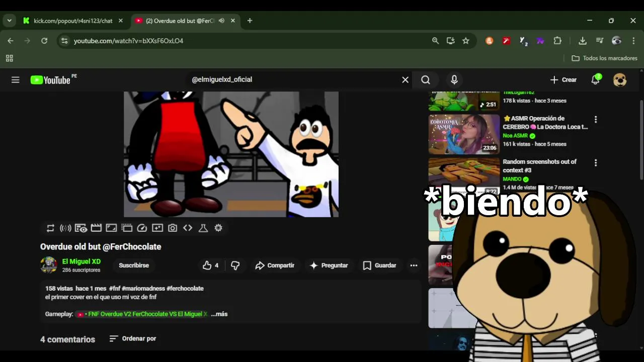Open El Miguel XD channel link
The height and width of the screenshot is (362, 644).
pos(82,261)
